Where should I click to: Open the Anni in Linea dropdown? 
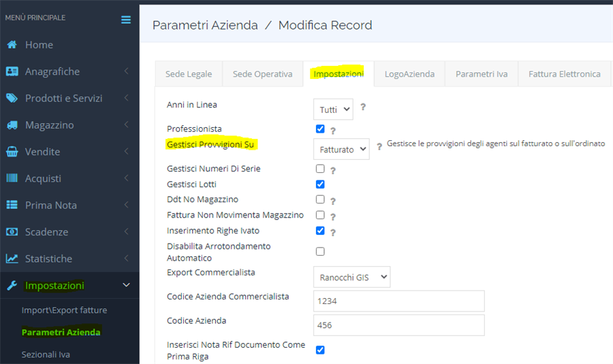click(333, 110)
